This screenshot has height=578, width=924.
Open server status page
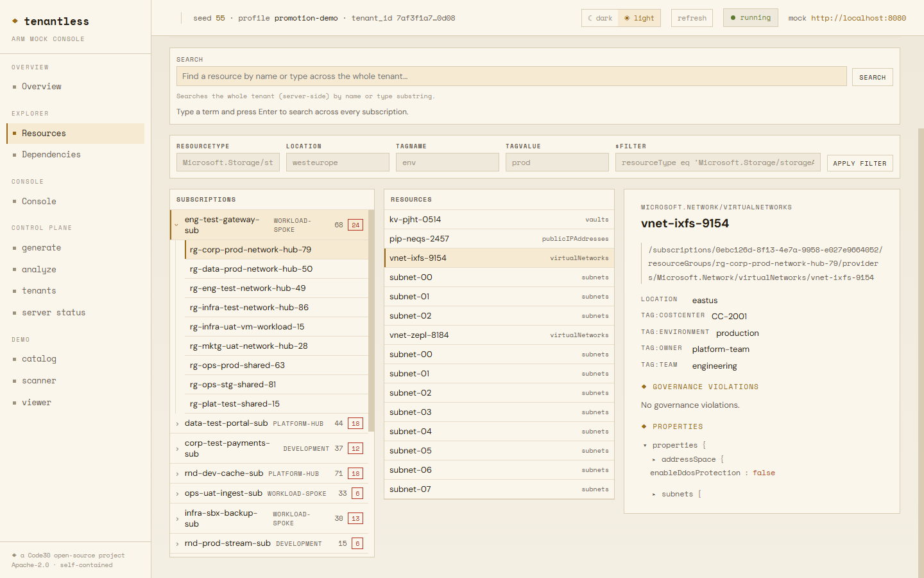pos(75,313)
